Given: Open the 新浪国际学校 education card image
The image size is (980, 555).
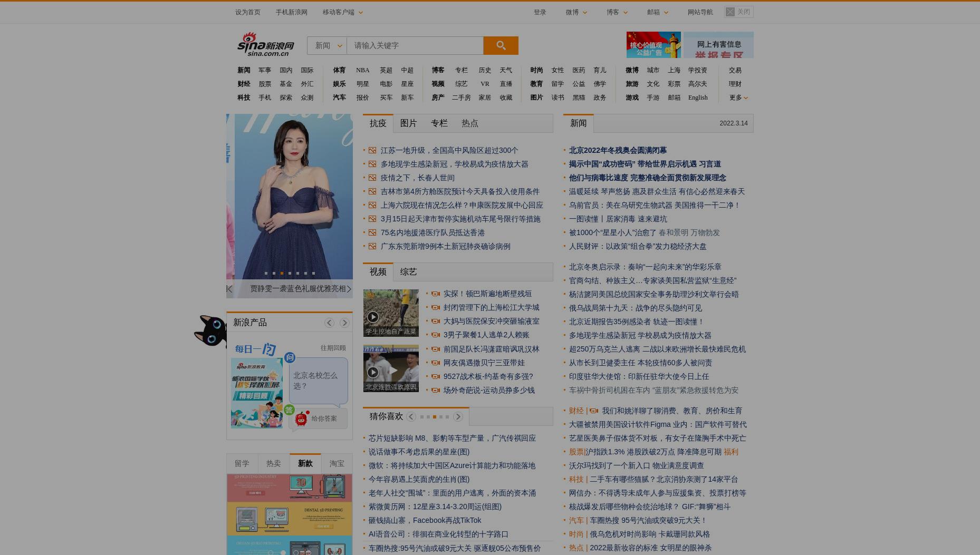Looking at the screenshot, I should [257, 393].
